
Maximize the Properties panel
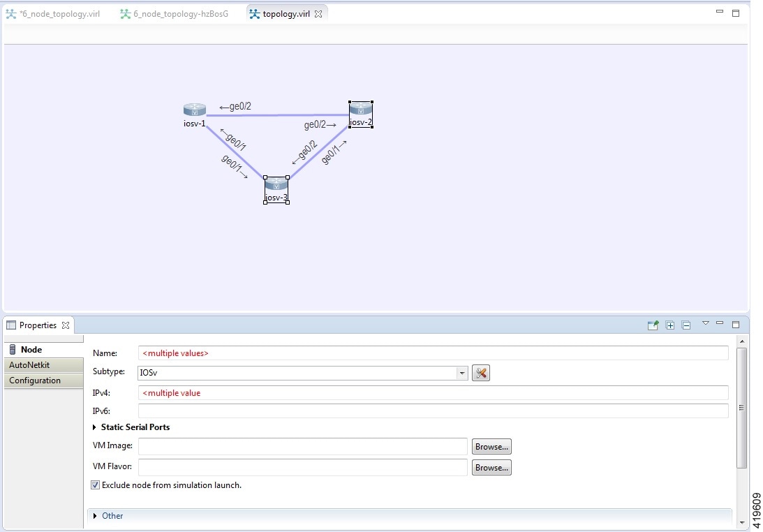(x=736, y=325)
